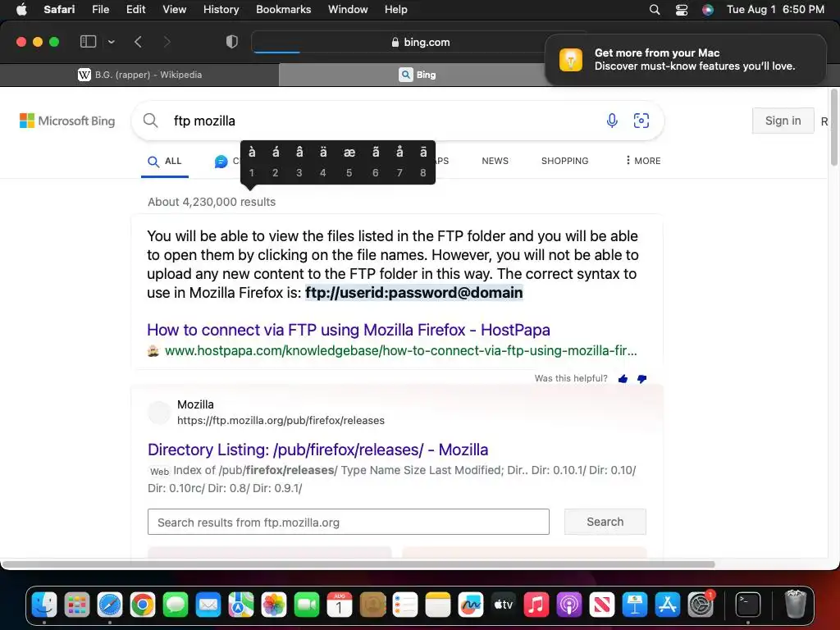Open the Apple menu
Image resolution: width=840 pixels, height=630 pixels.
pos(21,9)
